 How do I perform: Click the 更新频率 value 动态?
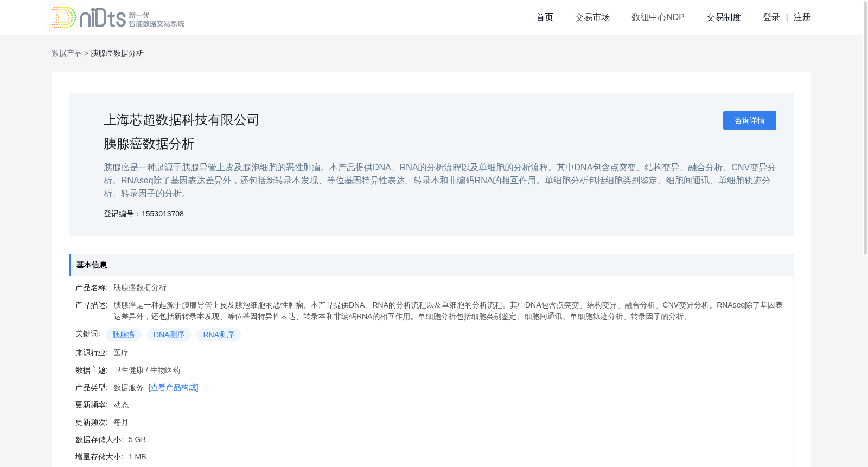121,405
